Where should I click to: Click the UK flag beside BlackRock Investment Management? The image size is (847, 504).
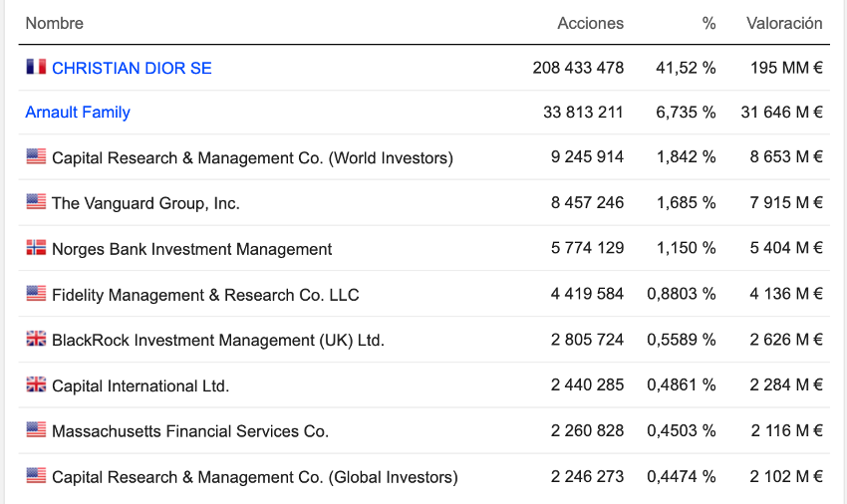pyautogui.click(x=36, y=340)
